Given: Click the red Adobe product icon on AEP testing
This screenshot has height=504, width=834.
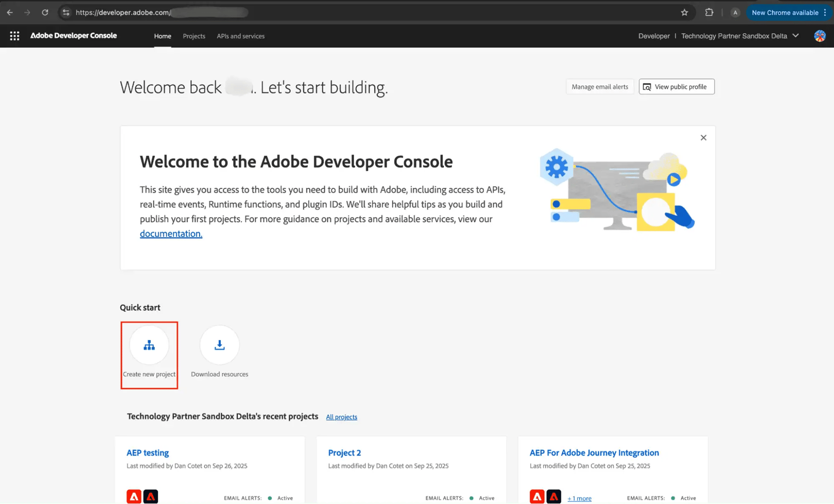Looking at the screenshot, I should 134,496.
